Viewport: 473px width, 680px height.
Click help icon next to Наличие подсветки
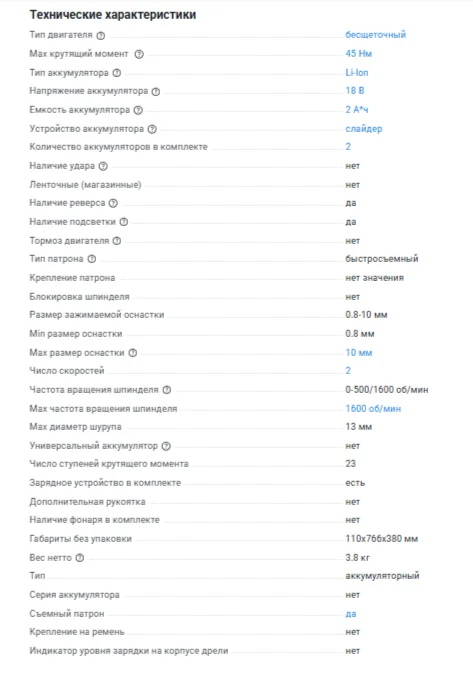click(x=124, y=222)
